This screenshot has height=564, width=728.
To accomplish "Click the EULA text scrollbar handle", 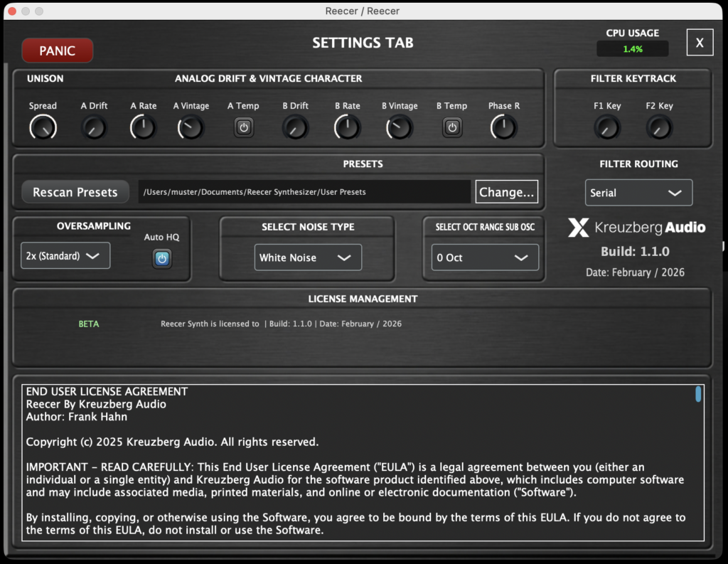I will pyautogui.click(x=698, y=394).
